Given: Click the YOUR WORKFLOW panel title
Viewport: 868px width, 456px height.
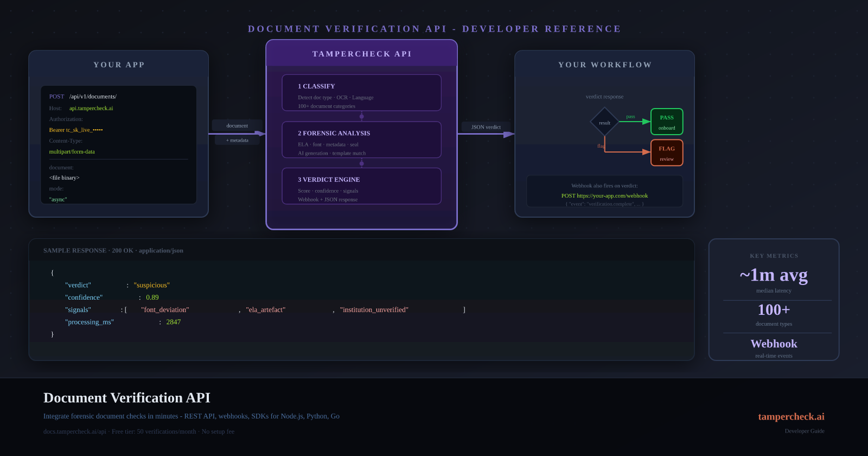Looking at the screenshot, I should pos(605,65).
